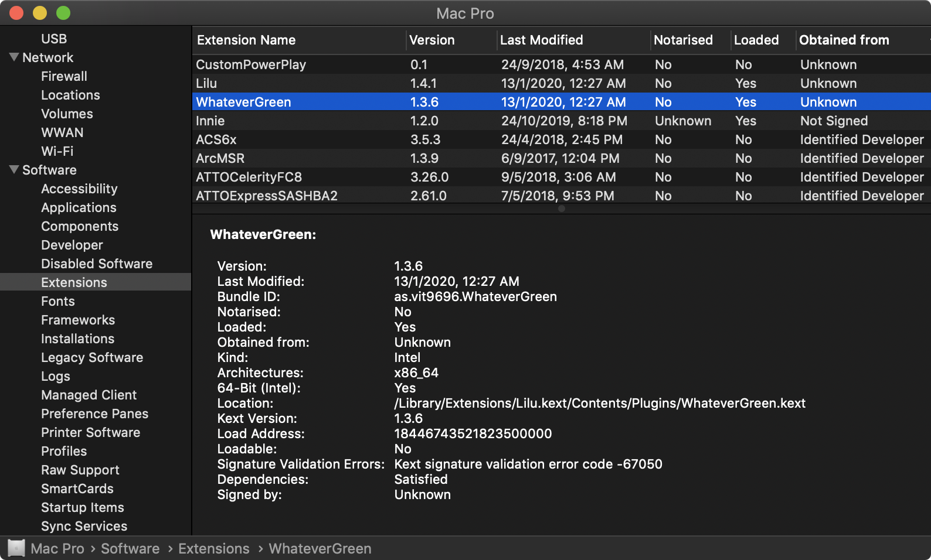Click Innie's Unknown notarised cell
This screenshot has width=931, height=560.
[x=683, y=121]
